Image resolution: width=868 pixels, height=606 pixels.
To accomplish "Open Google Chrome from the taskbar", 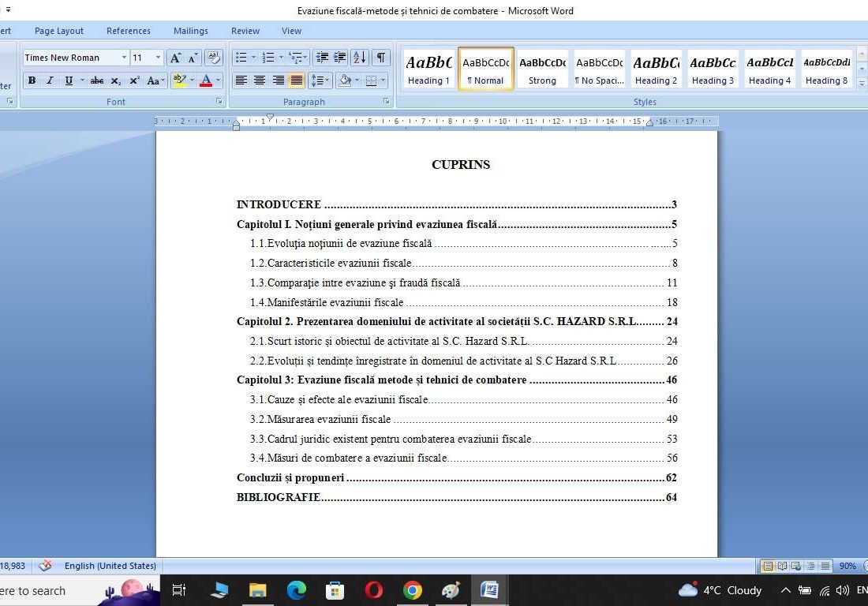I will coord(412,590).
